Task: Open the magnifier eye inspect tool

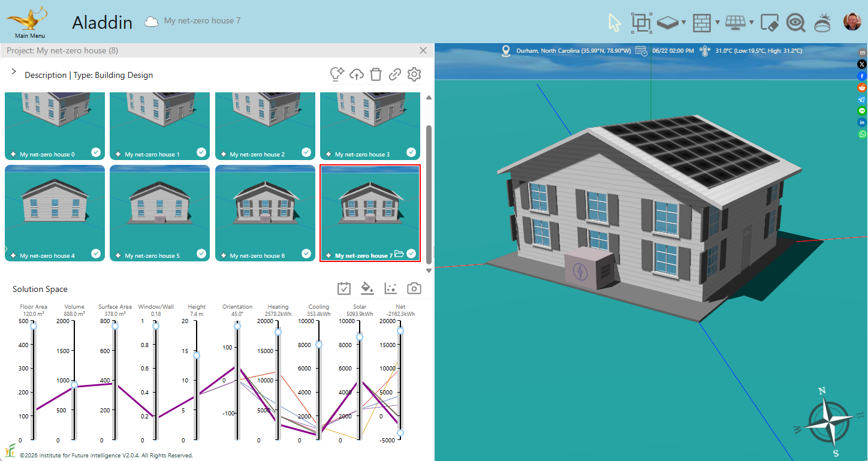Action: pos(795,23)
